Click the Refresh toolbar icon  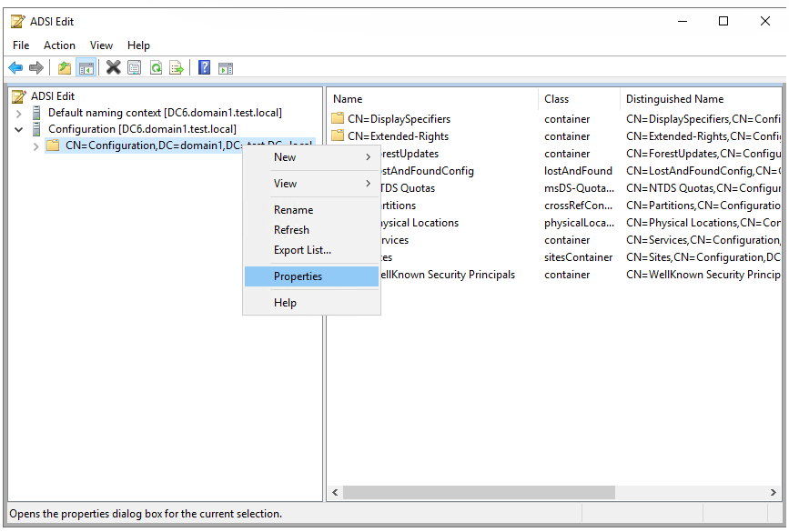click(155, 67)
